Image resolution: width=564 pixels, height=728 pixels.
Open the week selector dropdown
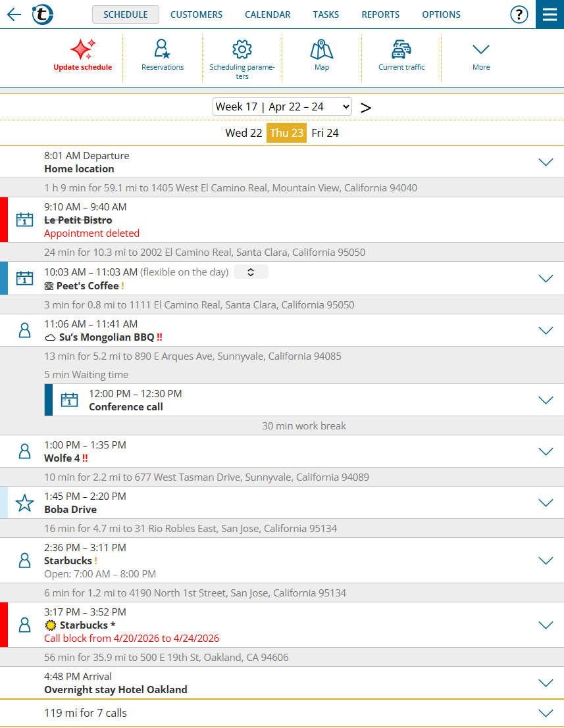[x=282, y=107]
